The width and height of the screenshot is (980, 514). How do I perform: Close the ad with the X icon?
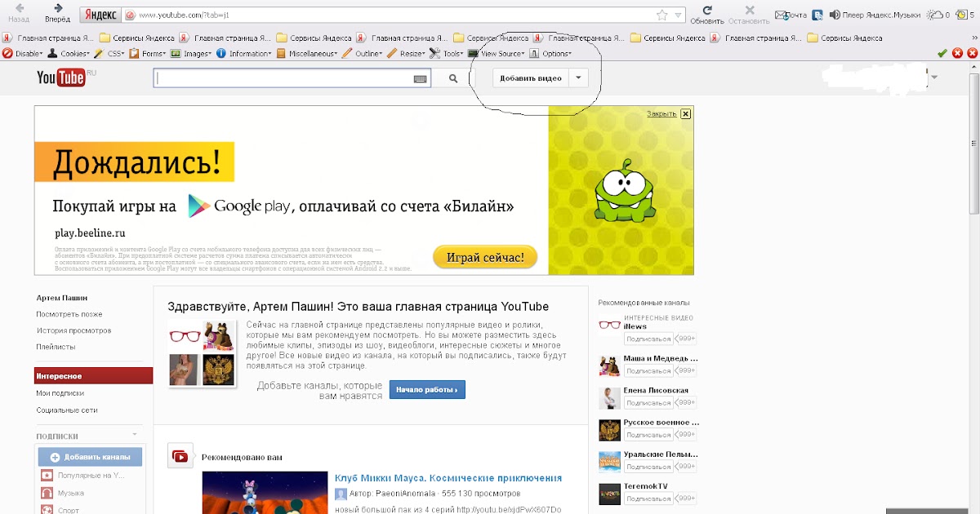click(686, 114)
